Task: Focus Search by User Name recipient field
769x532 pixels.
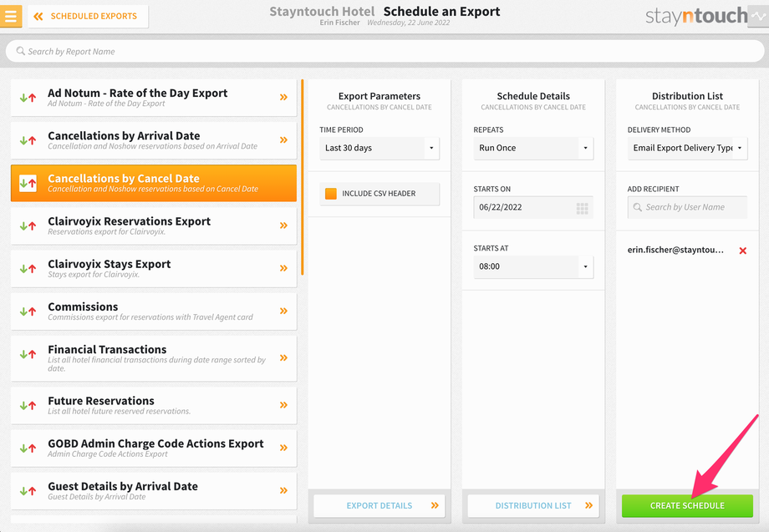Action: tap(687, 207)
